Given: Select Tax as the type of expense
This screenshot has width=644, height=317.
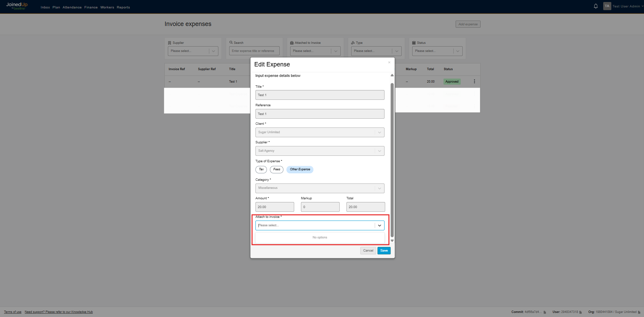Looking at the screenshot, I should (x=261, y=169).
